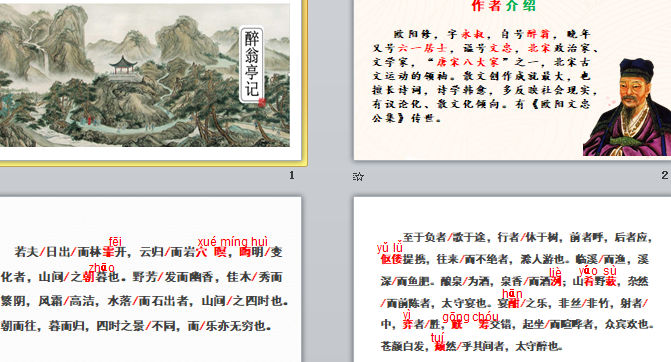Image resolution: width=671 pixels, height=362 pixels.
Task: Click the pinyin 'yì' annotation
Action: point(407,315)
